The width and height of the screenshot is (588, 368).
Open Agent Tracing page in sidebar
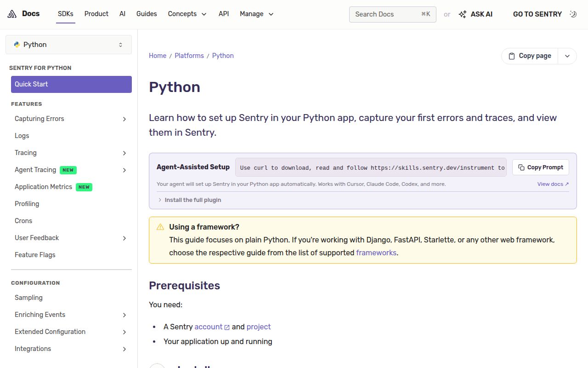pyautogui.click(x=35, y=170)
